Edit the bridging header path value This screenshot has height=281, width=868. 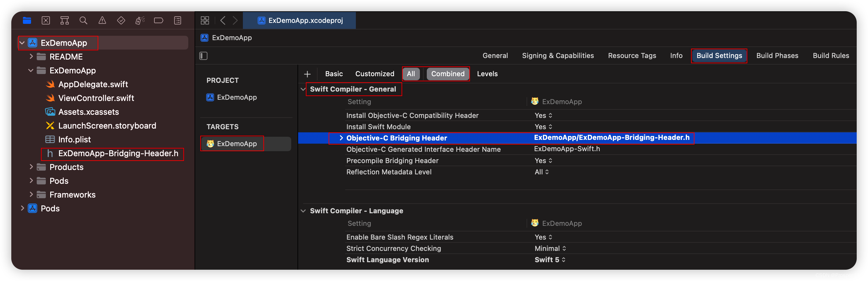pyautogui.click(x=612, y=138)
